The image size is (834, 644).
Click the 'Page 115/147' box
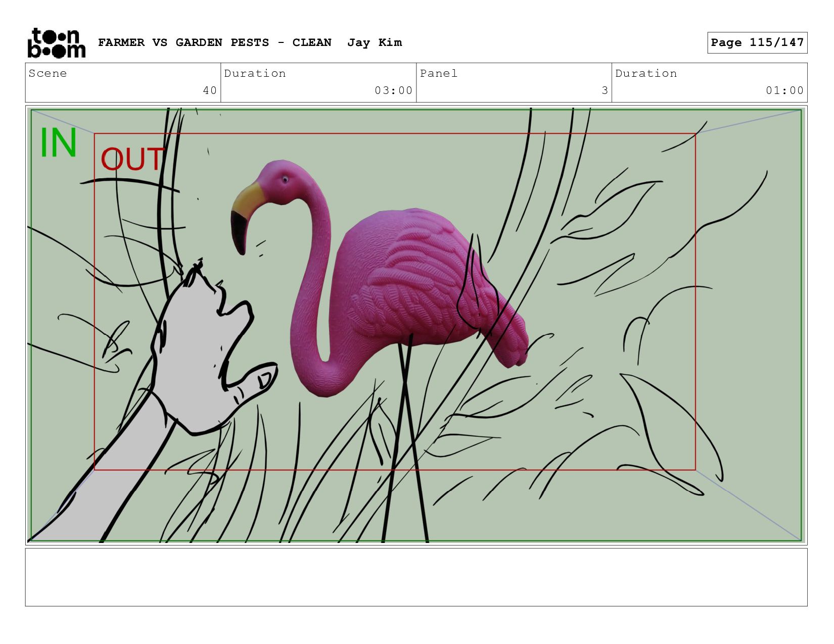coord(757,42)
